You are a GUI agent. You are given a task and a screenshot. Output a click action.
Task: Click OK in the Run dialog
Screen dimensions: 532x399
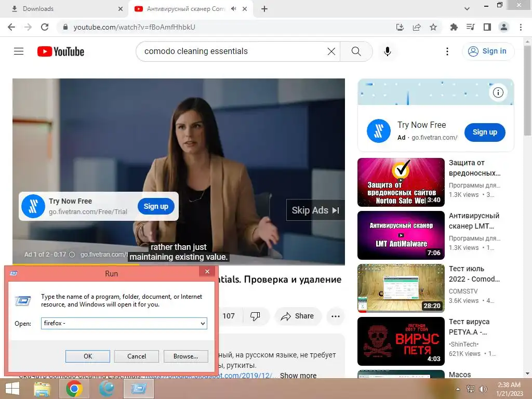(87, 356)
